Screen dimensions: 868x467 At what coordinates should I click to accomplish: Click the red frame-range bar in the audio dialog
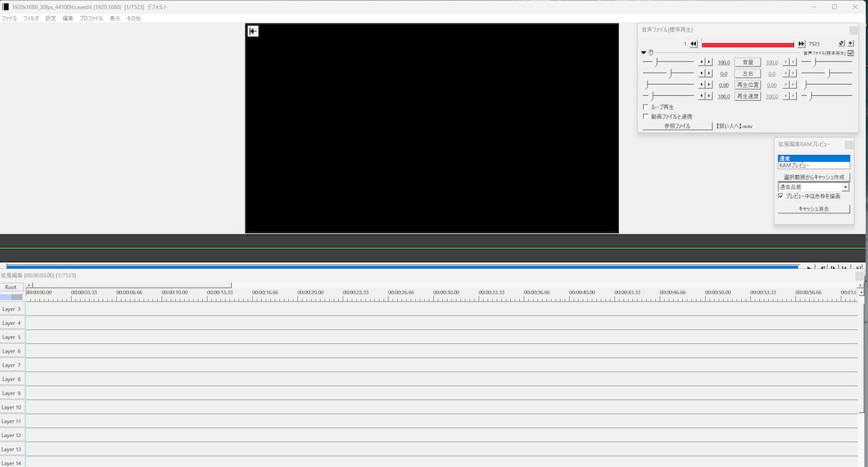click(748, 45)
